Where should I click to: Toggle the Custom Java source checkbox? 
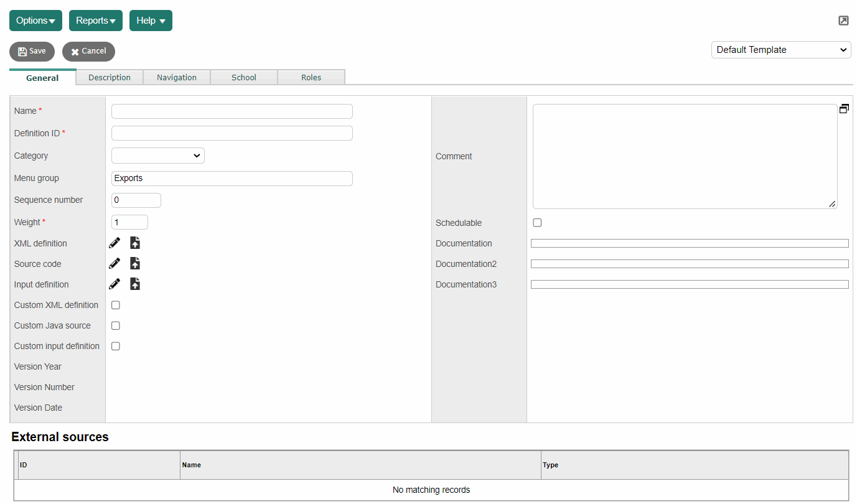116,325
